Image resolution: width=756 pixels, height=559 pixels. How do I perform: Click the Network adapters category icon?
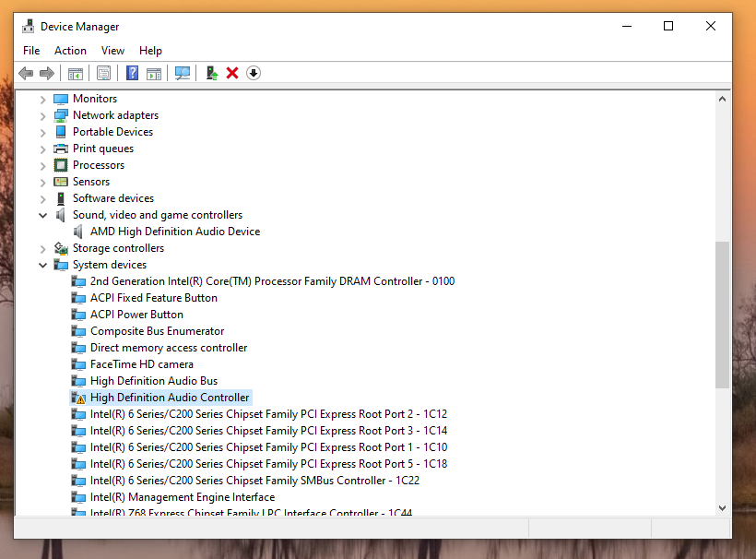[x=61, y=115]
